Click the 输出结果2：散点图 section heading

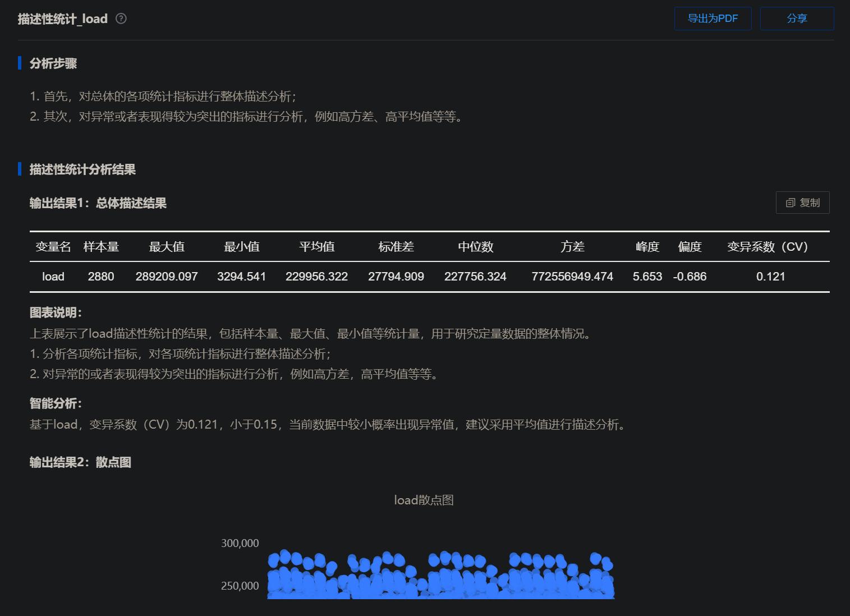pos(79,462)
